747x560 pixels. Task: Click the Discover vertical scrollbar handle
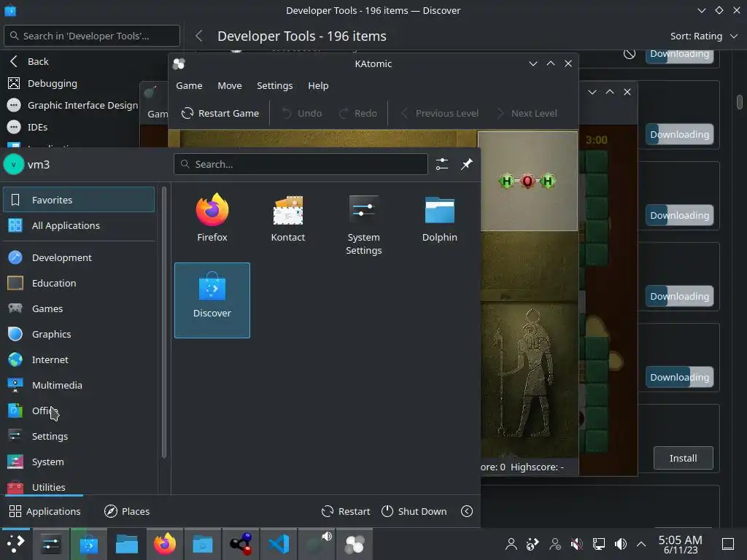[740, 102]
